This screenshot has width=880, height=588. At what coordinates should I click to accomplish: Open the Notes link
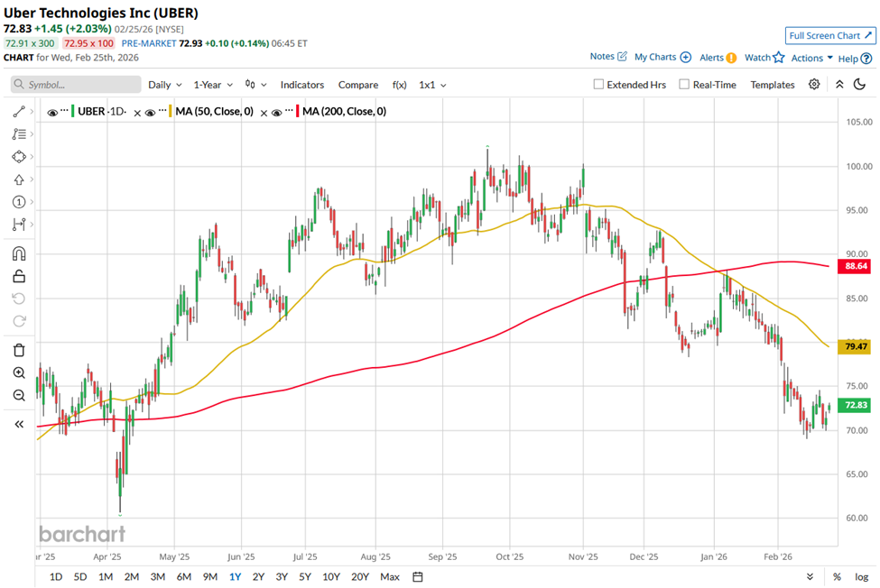tap(607, 57)
